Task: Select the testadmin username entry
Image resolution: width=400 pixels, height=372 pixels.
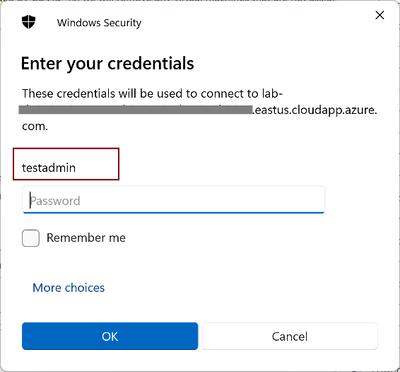Action: [x=66, y=164]
